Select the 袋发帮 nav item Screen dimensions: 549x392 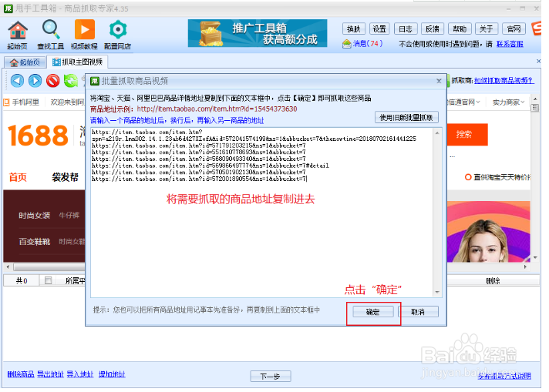click(65, 177)
